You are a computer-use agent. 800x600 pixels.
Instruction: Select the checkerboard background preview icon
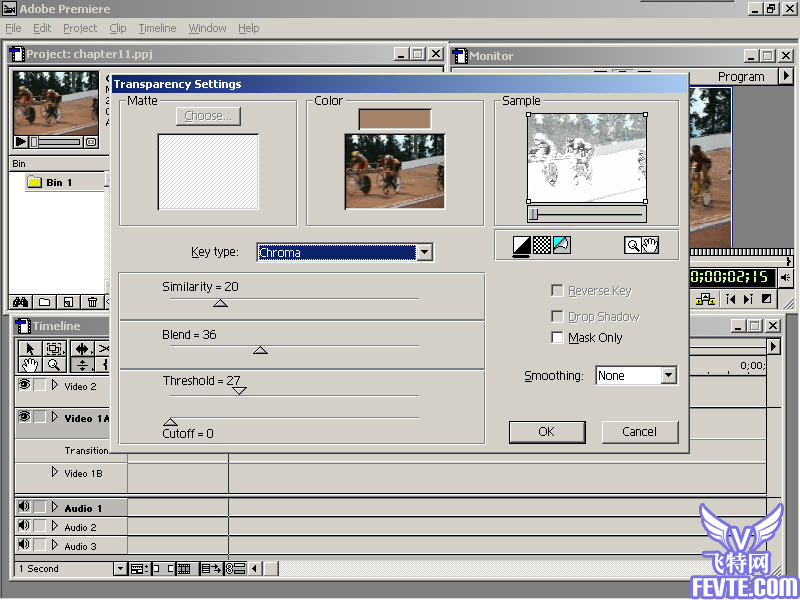[x=541, y=244]
